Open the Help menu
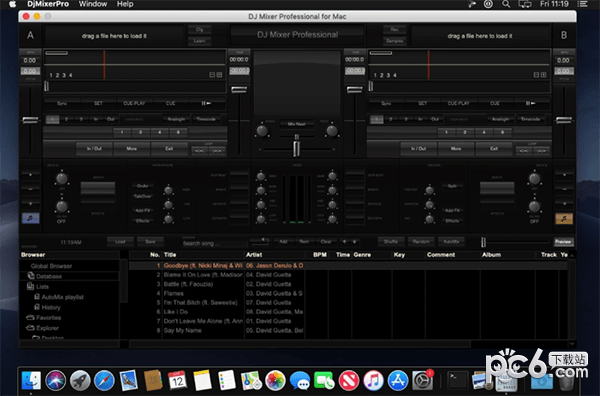Viewport: 600px width, 396px height. coord(125,4)
